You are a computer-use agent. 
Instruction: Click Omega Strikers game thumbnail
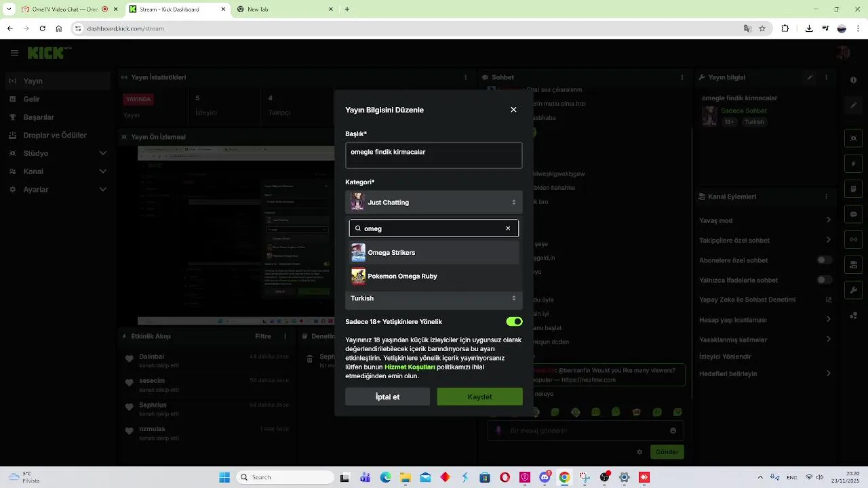358,253
